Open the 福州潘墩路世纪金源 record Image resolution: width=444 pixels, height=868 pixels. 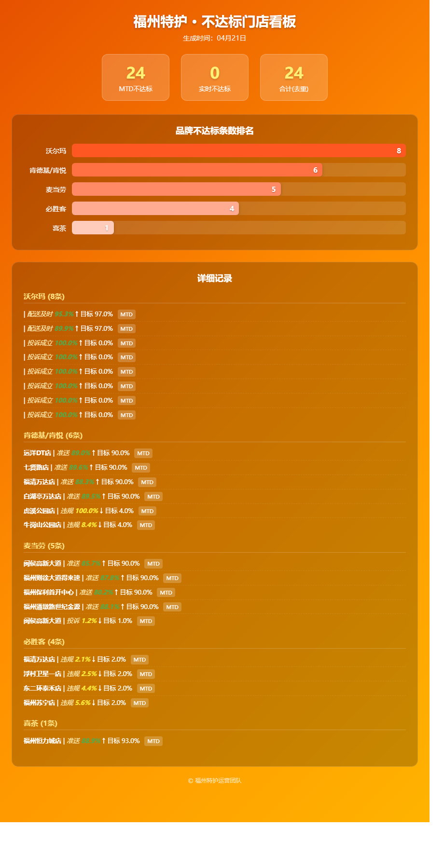[215, 607]
